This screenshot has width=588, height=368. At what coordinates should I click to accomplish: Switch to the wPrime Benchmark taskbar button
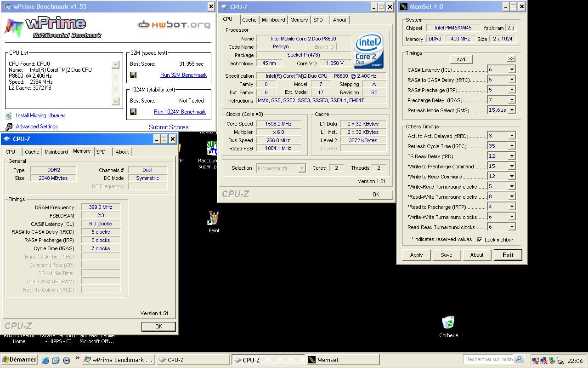point(118,360)
